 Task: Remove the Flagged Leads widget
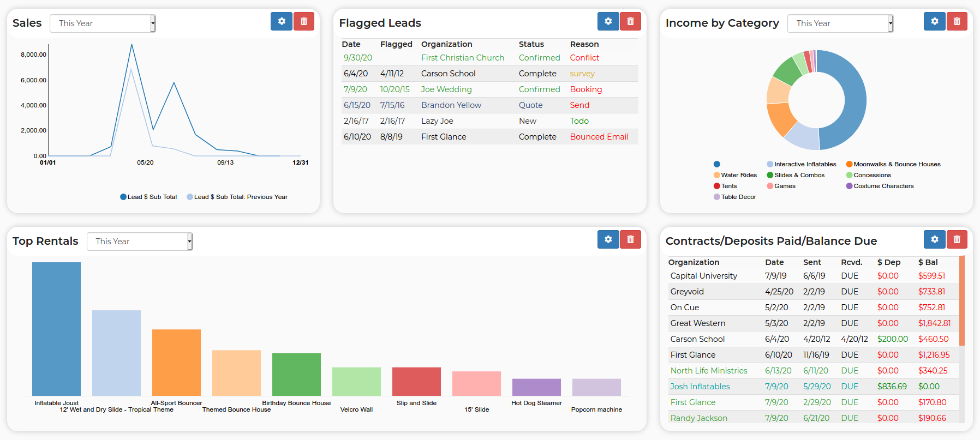point(630,21)
